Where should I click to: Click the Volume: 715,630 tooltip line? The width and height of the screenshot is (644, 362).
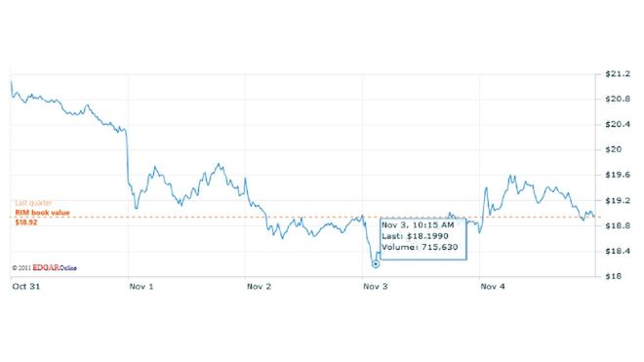[x=420, y=248]
